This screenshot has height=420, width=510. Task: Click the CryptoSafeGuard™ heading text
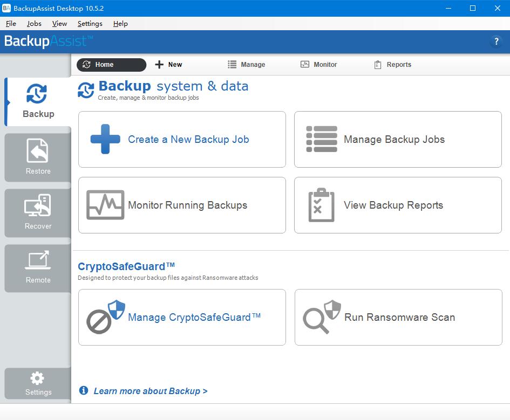point(126,266)
